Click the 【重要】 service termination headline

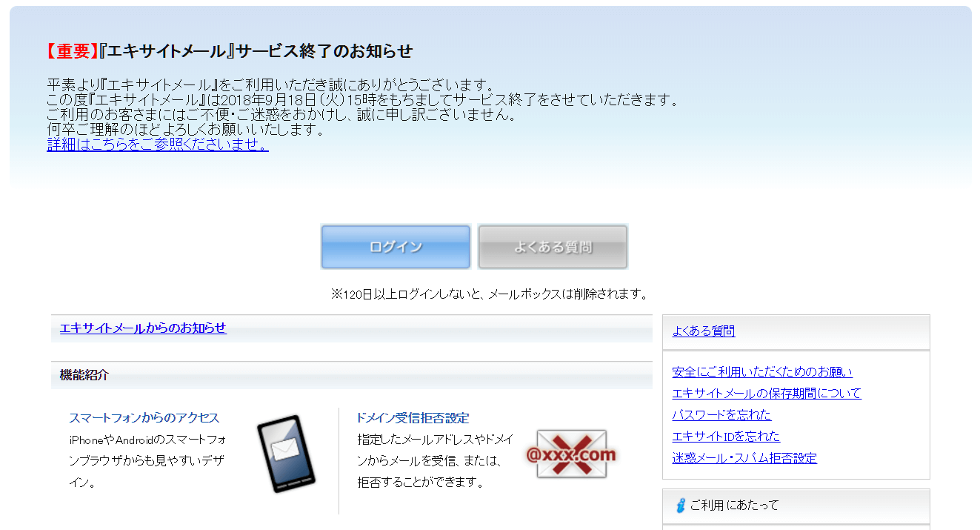[x=228, y=51]
